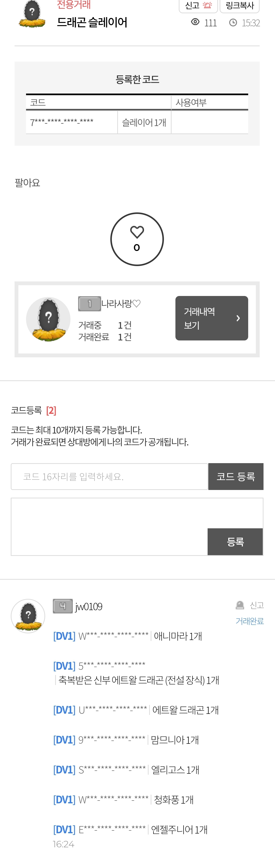Click the clock time icon

[233, 22]
